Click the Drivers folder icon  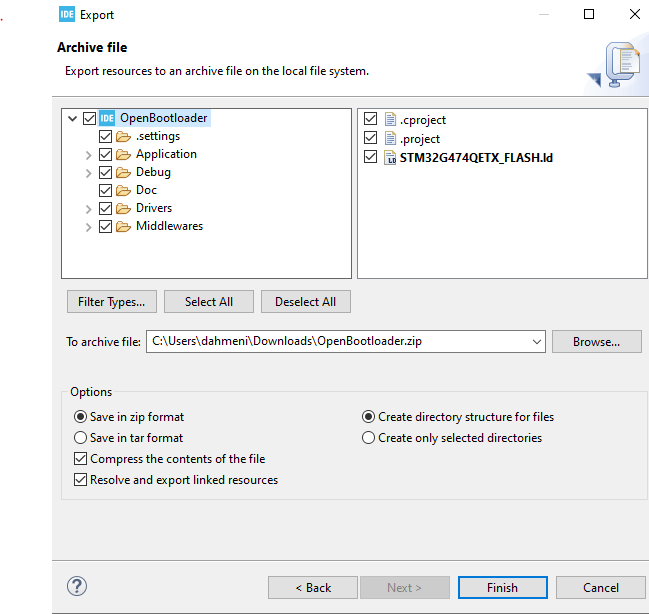[x=123, y=208]
